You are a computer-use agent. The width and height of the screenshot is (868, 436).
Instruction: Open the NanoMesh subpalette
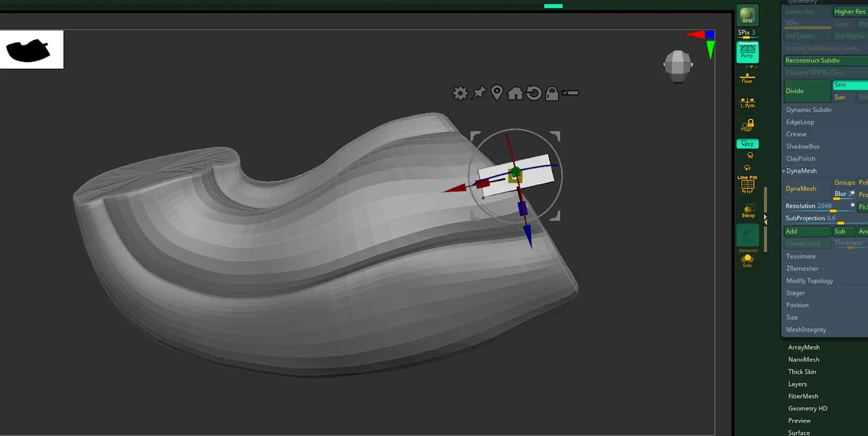[803, 360]
